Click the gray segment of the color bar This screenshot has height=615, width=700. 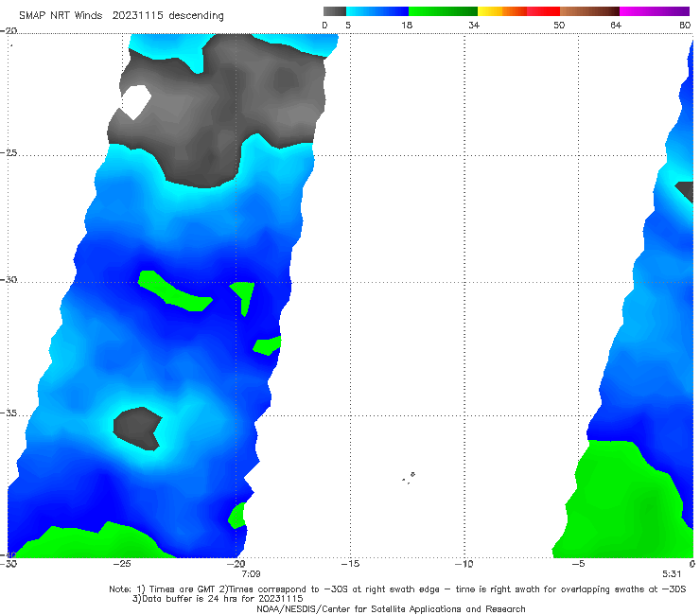335,11
